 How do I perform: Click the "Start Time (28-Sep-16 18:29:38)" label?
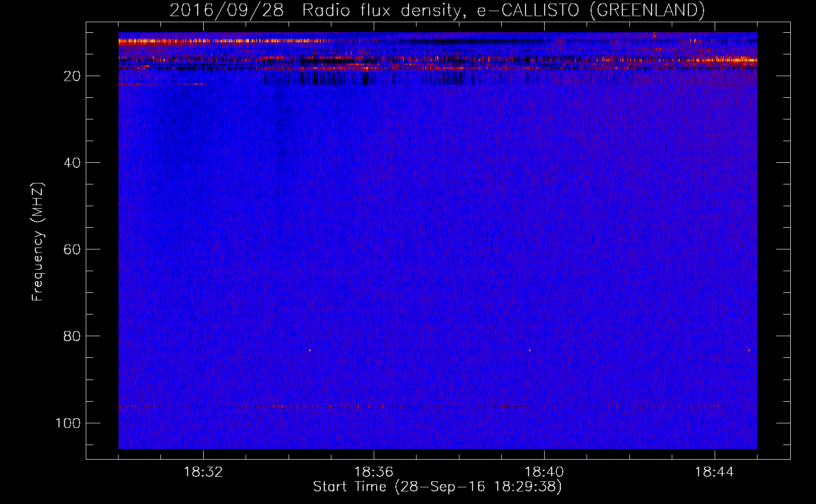click(x=437, y=487)
